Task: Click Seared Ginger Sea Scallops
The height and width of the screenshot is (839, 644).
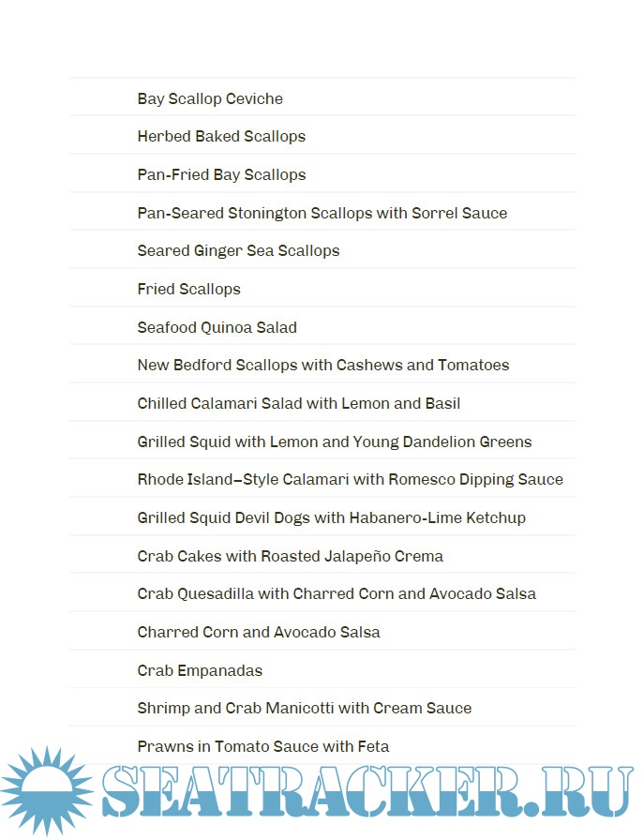Action: [x=238, y=250]
